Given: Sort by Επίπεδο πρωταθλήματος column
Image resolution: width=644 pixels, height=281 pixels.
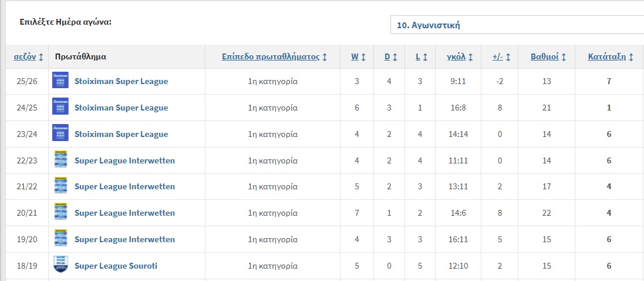Looking at the screenshot, I should pos(274,57).
